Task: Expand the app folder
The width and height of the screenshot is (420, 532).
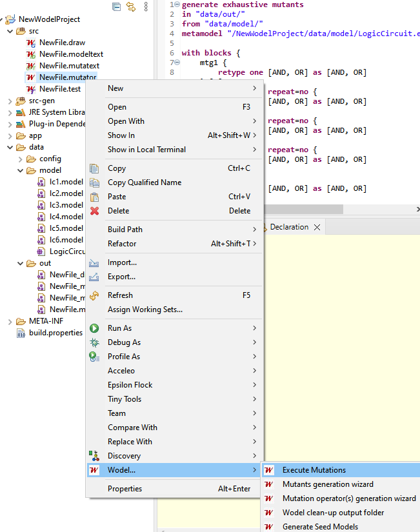Action: 10,136
